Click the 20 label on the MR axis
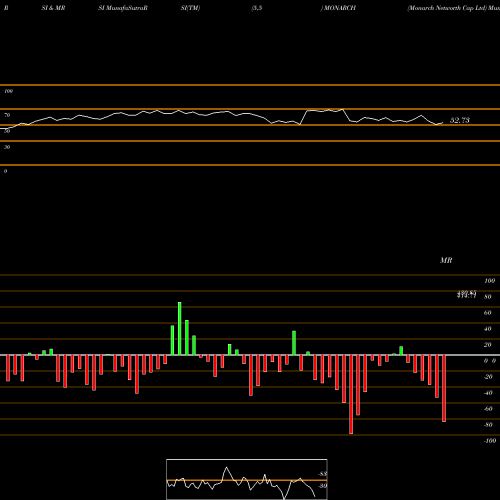This screenshot has height=500, width=500. (x=488, y=345)
